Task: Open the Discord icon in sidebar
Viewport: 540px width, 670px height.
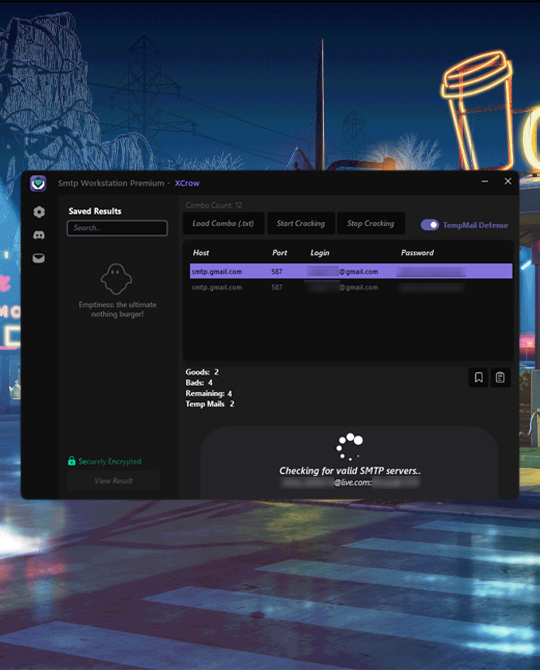Action: coord(39,235)
